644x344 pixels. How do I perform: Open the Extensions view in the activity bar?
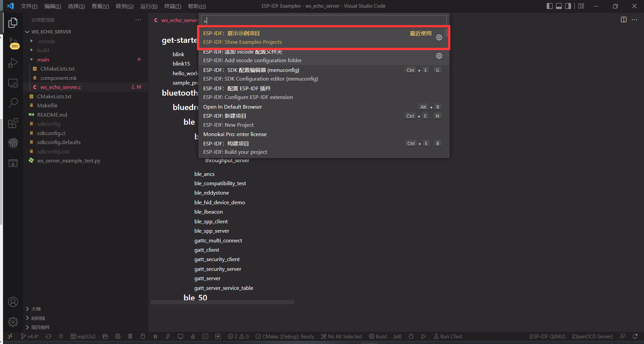13,123
